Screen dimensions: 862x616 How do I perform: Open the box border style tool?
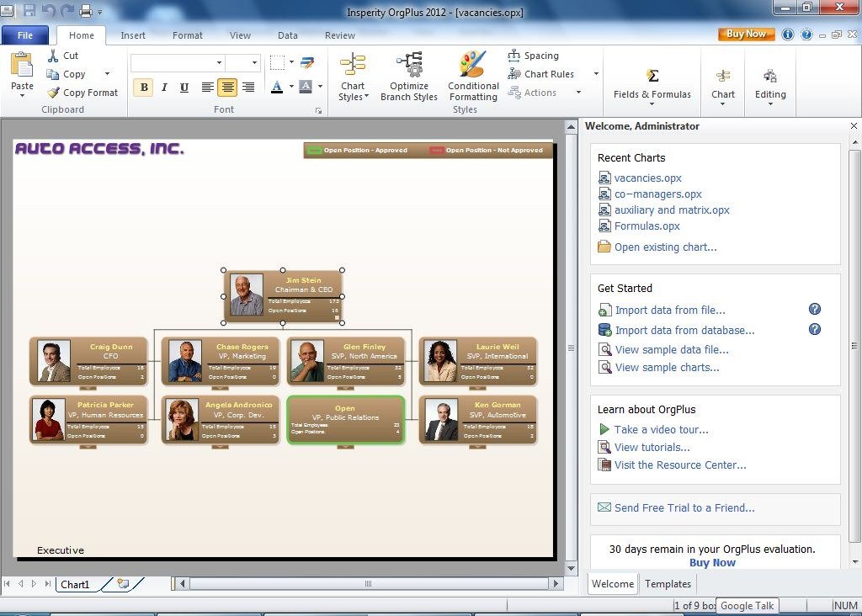pyautogui.click(x=277, y=62)
